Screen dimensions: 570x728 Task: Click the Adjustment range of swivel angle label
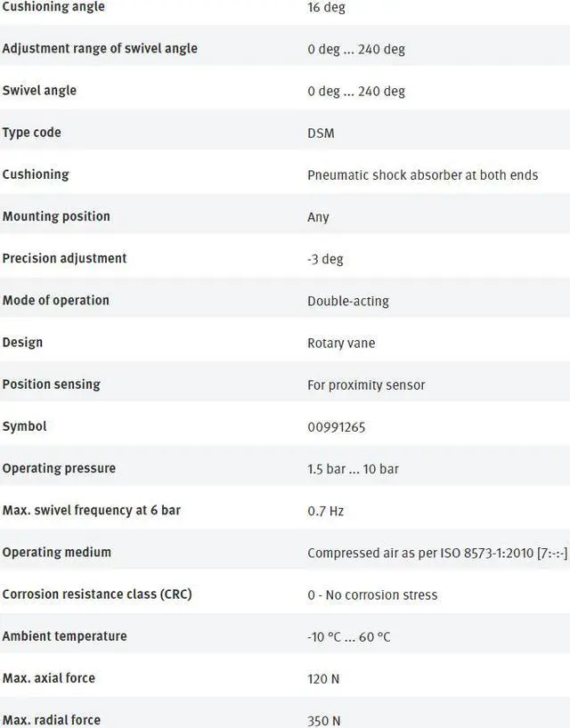(100, 49)
